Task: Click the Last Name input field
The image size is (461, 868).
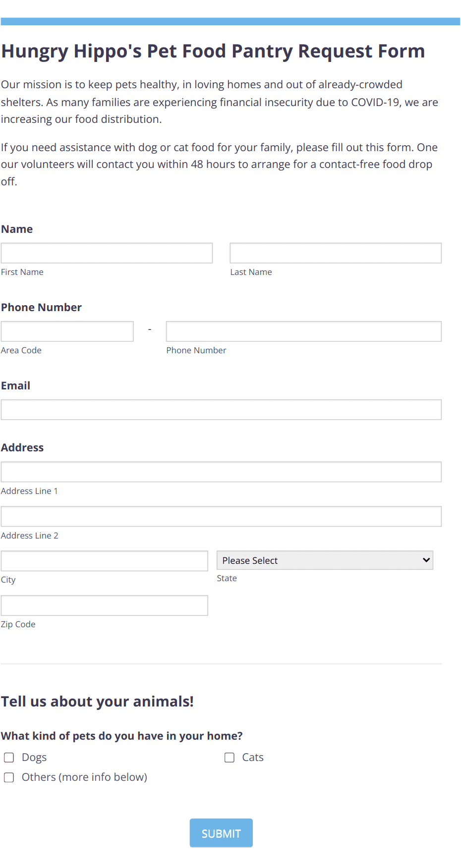Action: point(335,253)
